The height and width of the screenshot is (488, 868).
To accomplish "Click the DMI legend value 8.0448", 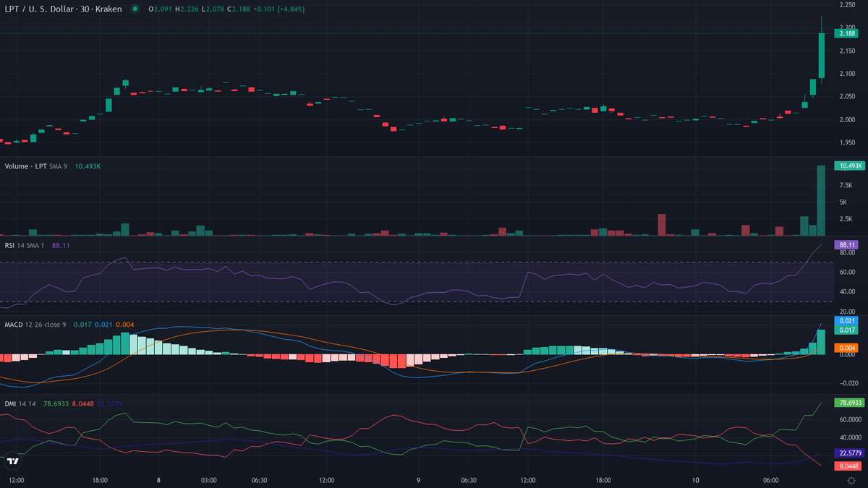I will tap(82, 404).
